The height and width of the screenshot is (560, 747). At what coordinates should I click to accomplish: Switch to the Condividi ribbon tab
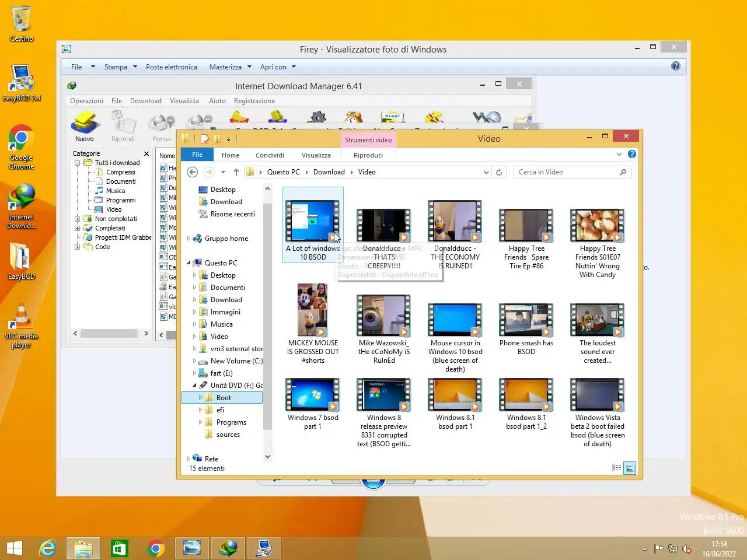(x=270, y=155)
